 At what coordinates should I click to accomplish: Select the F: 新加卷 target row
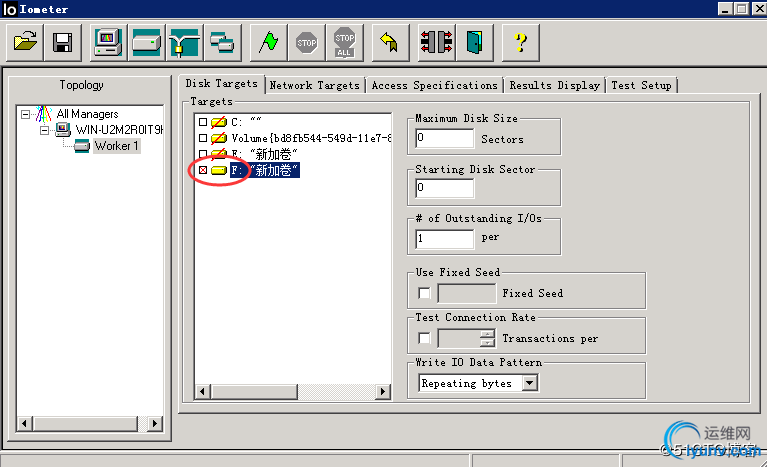click(265, 170)
